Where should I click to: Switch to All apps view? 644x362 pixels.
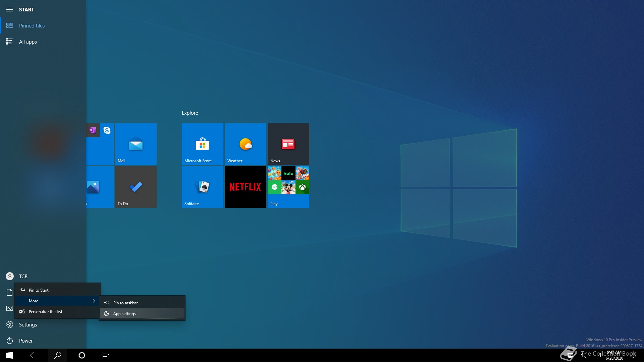tap(28, 42)
